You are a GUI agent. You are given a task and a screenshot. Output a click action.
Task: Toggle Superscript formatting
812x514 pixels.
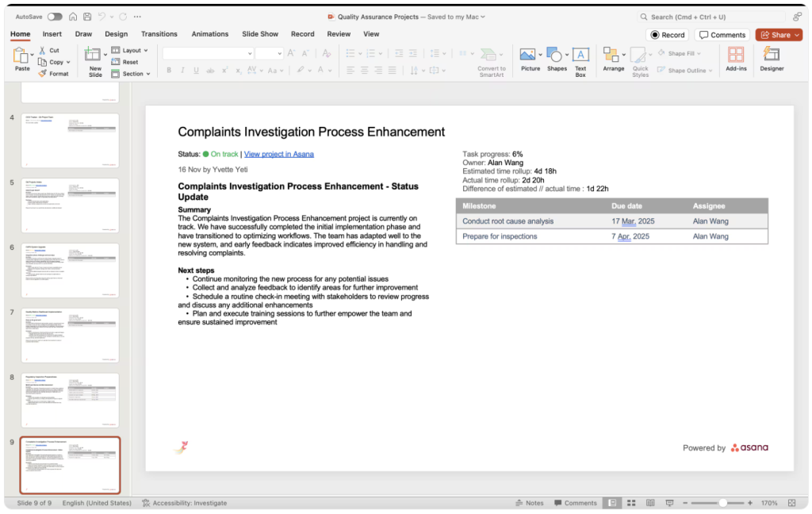click(224, 71)
